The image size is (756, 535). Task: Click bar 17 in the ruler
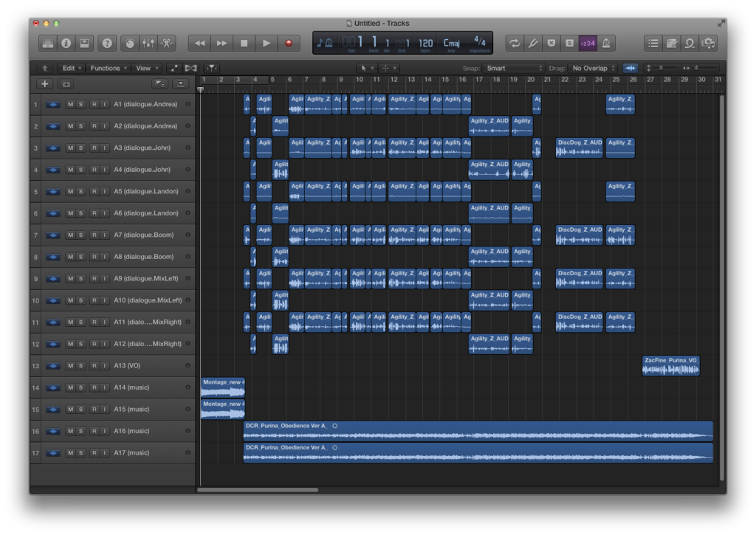point(478,80)
